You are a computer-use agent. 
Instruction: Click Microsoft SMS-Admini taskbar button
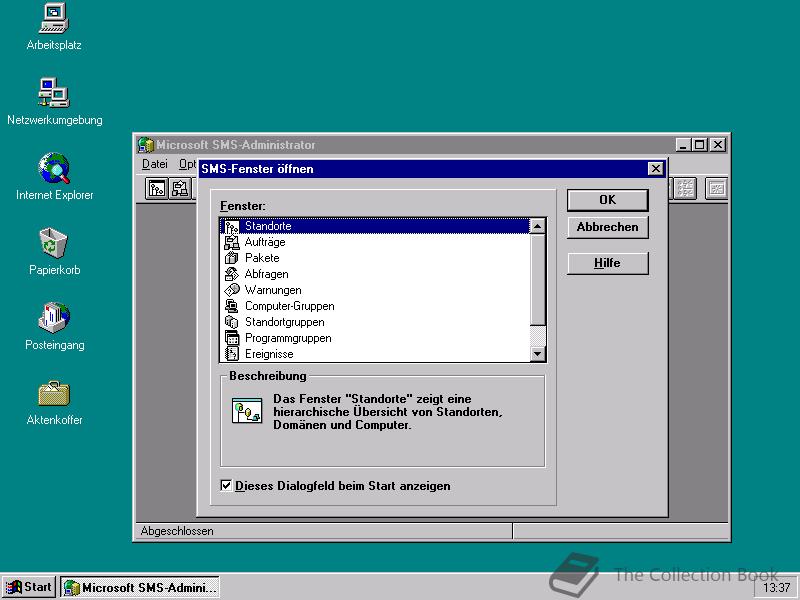pos(140,587)
